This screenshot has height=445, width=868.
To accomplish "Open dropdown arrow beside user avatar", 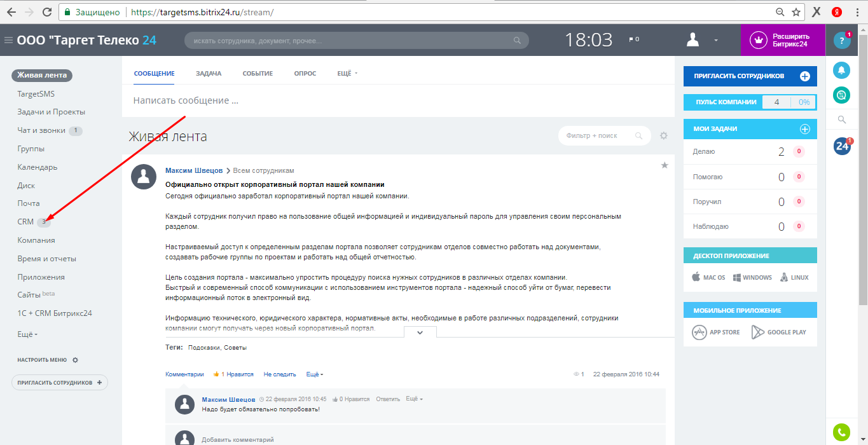I will pos(716,41).
